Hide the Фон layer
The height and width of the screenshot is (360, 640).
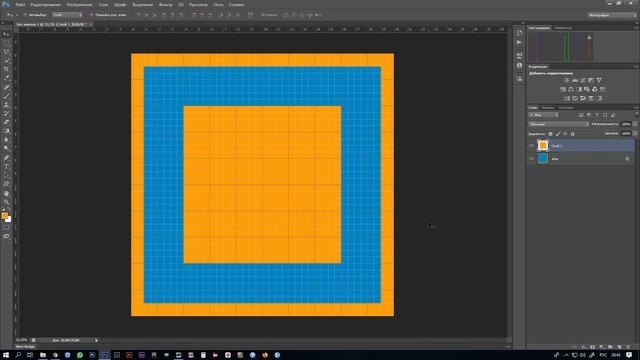[531, 158]
